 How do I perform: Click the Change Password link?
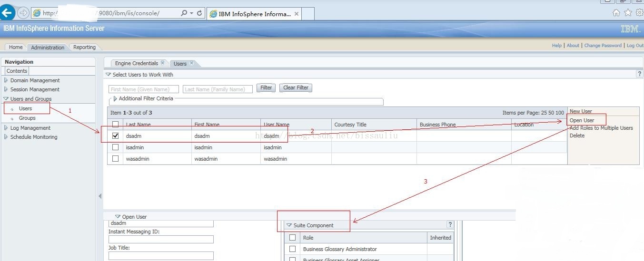click(x=603, y=46)
